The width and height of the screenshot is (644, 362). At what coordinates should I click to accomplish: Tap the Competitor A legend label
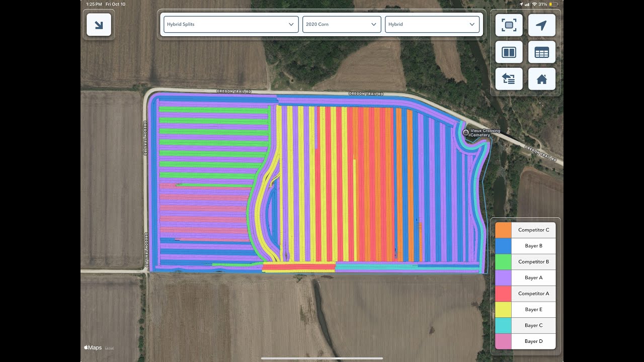pyautogui.click(x=533, y=294)
